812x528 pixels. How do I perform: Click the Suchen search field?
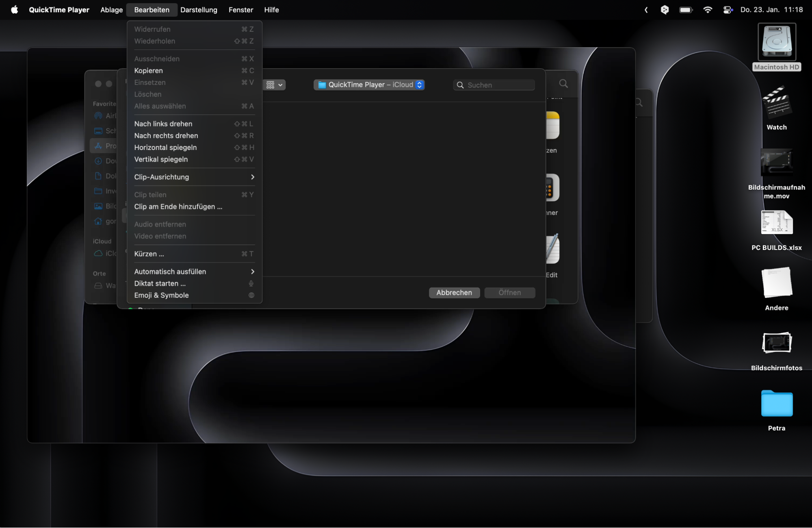pos(494,85)
